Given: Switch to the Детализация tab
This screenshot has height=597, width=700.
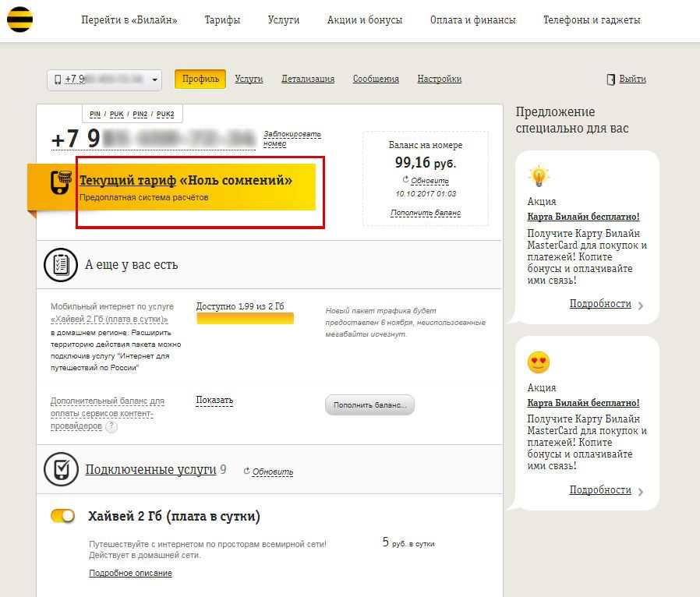Looking at the screenshot, I should coord(307,79).
